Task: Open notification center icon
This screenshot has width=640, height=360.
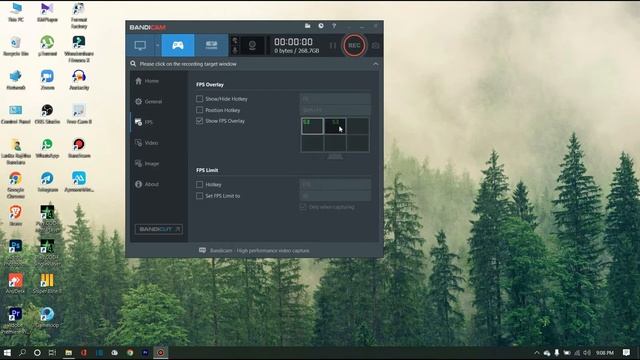Action: click(627, 353)
